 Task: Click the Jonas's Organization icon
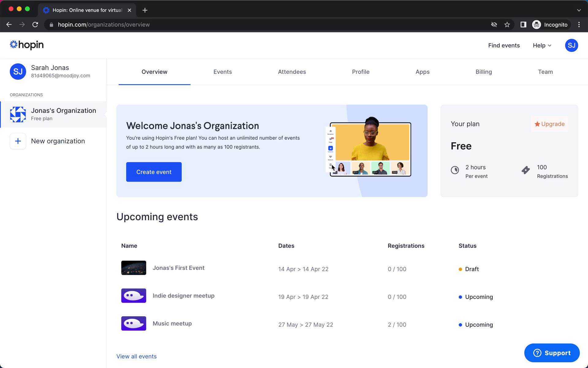18,114
